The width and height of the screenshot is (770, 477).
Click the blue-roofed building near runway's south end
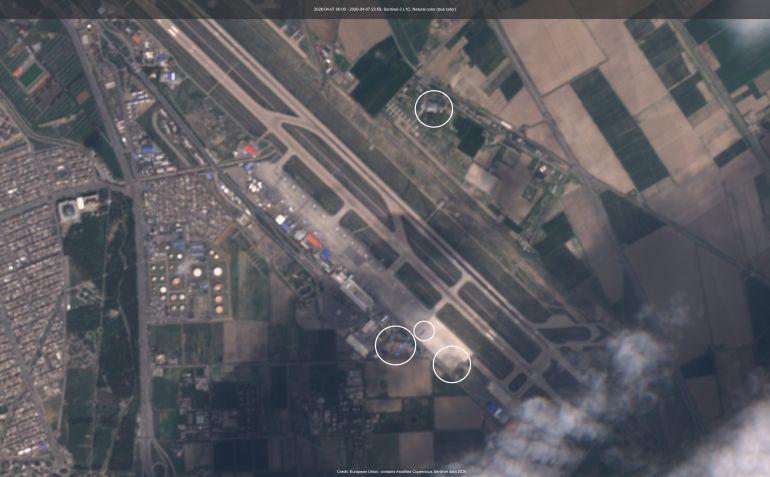494,409
